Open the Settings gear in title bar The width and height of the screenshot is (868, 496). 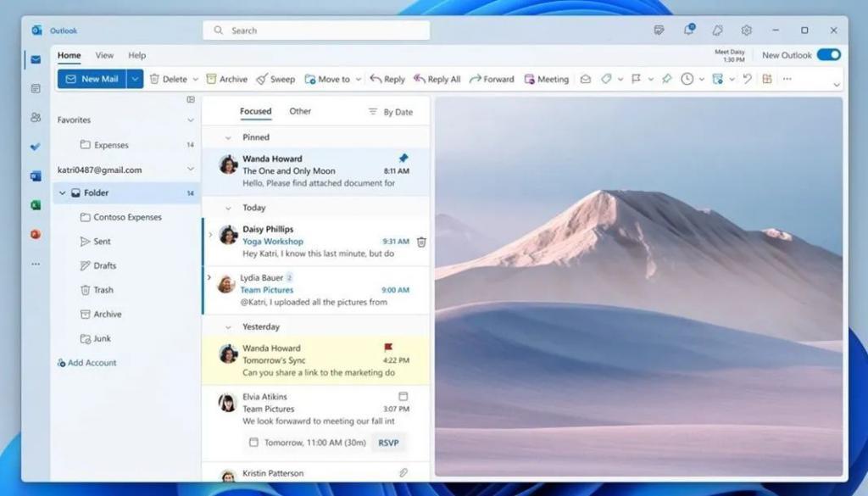746,31
